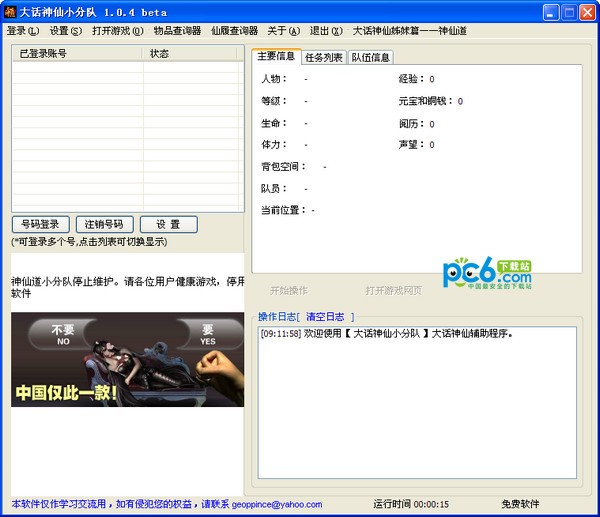The width and height of the screenshot is (600, 517).
Task: Click the 大话神仙姊妹篇——神仙道 menu item
Action: click(409, 31)
